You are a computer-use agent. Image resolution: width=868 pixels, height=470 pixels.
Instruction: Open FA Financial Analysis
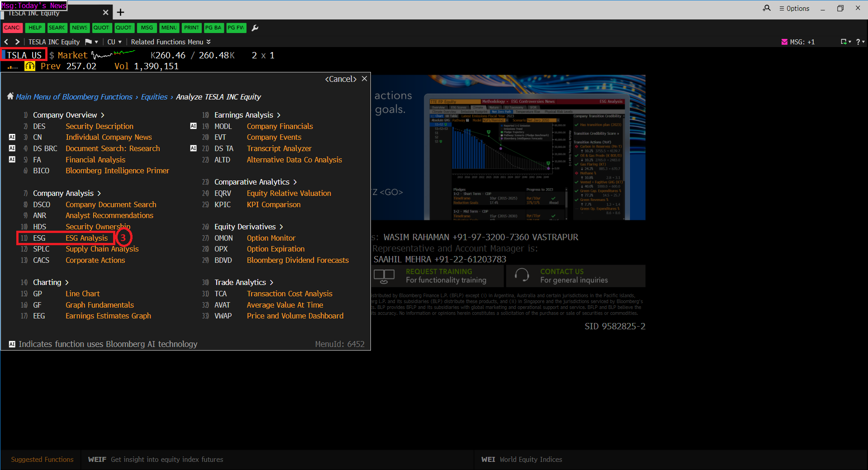79,160
